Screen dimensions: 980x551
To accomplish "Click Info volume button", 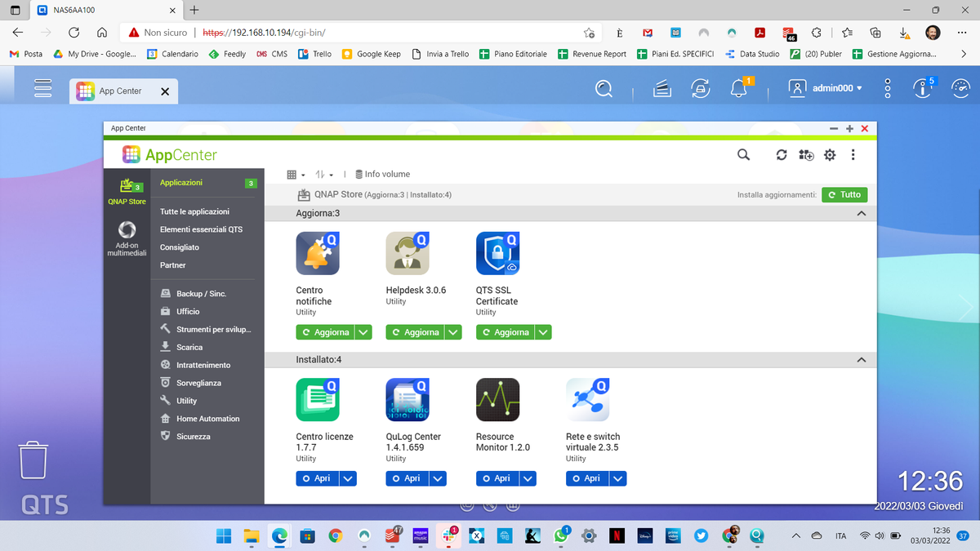I will pyautogui.click(x=382, y=175).
